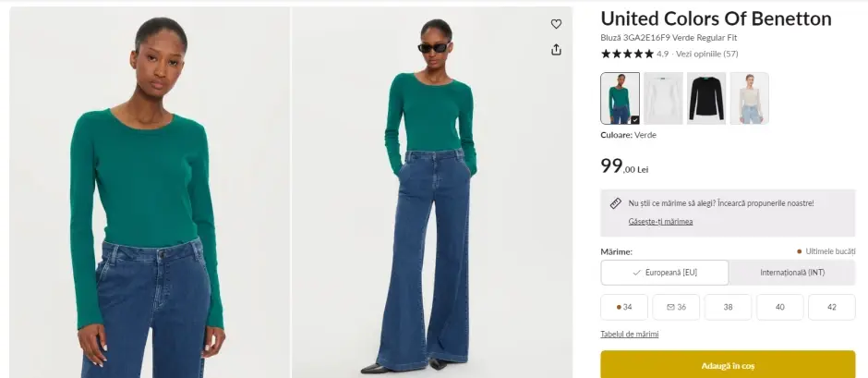The height and width of the screenshot is (378, 868).
Task: Pick the black blouse color variant
Action: click(x=706, y=98)
